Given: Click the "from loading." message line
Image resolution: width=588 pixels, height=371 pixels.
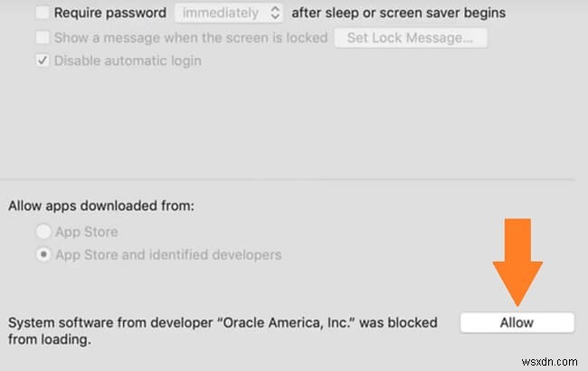Looking at the screenshot, I should (x=48, y=340).
